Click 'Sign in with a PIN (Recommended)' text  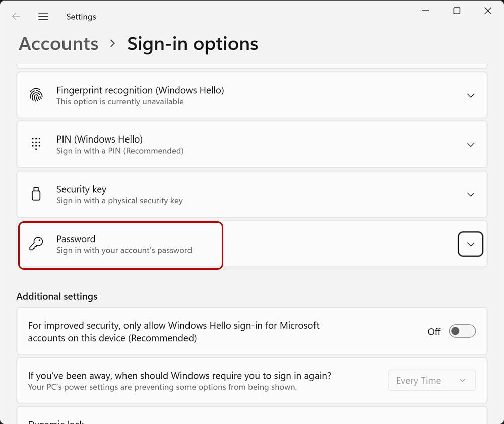pos(120,151)
